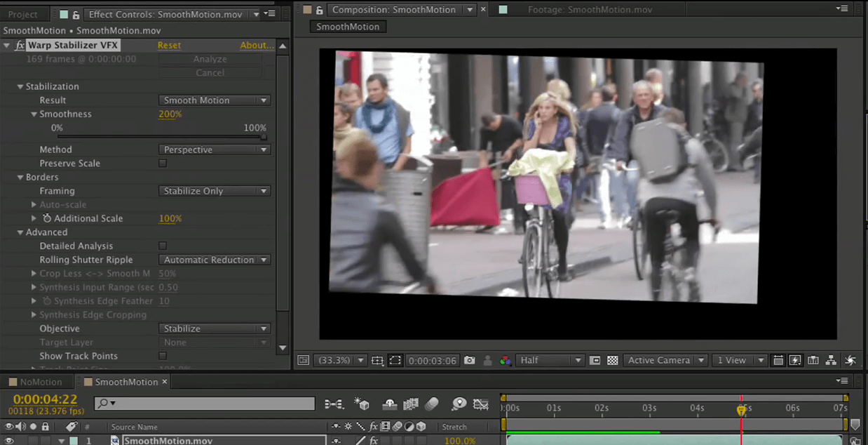868x445 pixels.
Task: Open the Result dropdown set to Smooth Motion
Action: [215, 100]
